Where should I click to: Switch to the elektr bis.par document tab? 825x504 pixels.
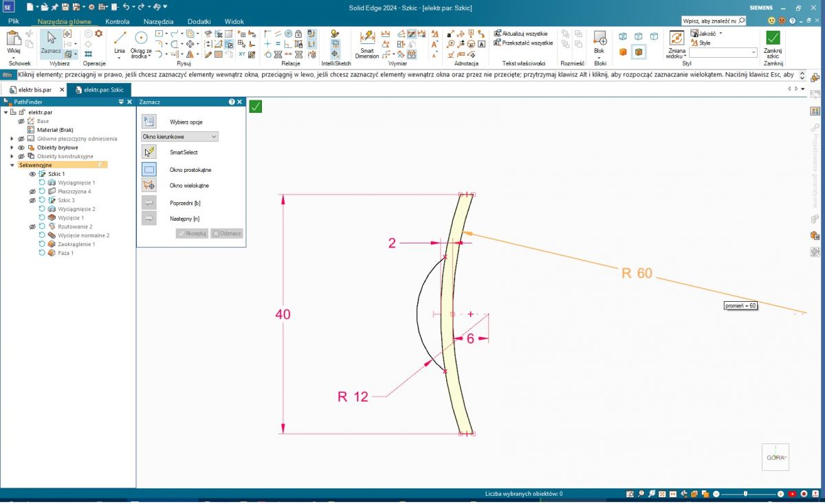[x=34, y=89]
